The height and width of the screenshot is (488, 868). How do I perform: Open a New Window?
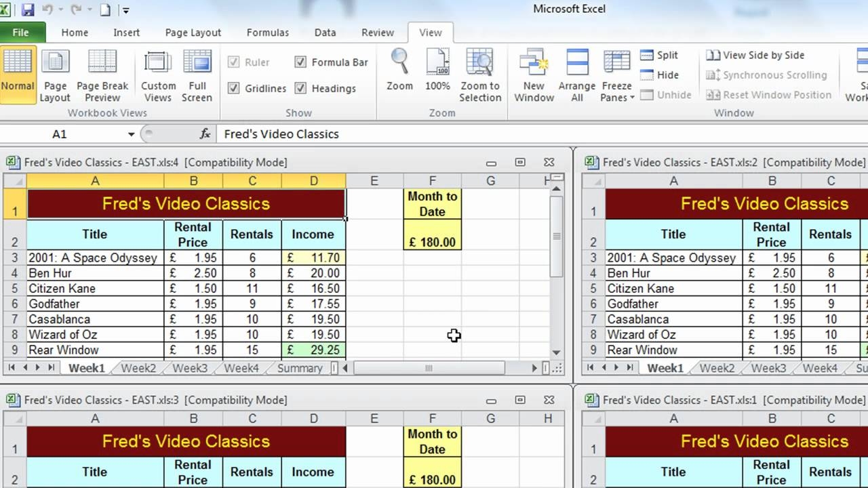click(534, 75)
